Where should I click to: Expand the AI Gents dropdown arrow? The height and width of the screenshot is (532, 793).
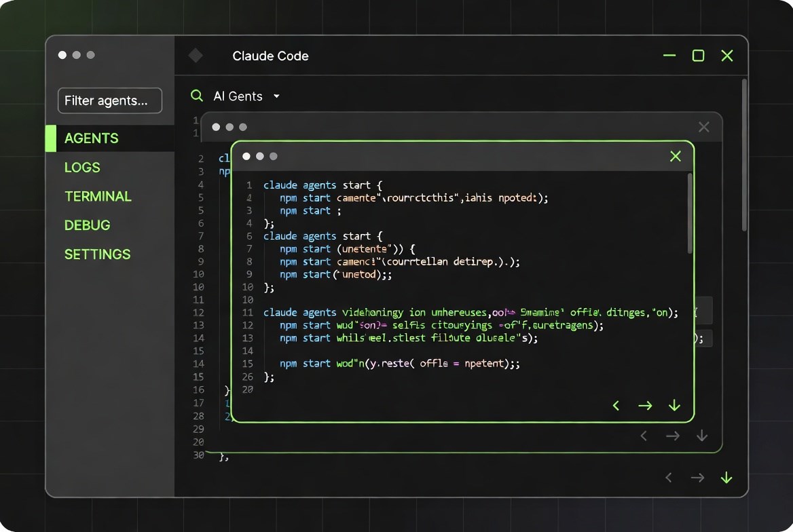click(276, 96)
